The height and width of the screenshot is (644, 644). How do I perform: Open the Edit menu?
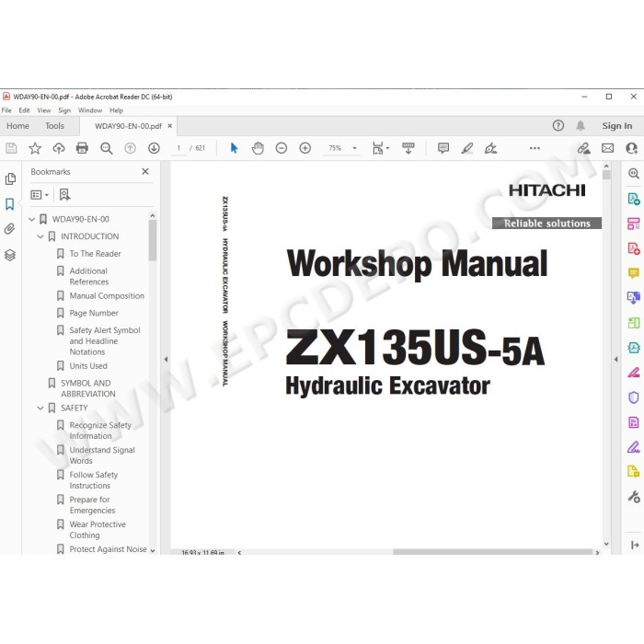(x=24, y=110)
